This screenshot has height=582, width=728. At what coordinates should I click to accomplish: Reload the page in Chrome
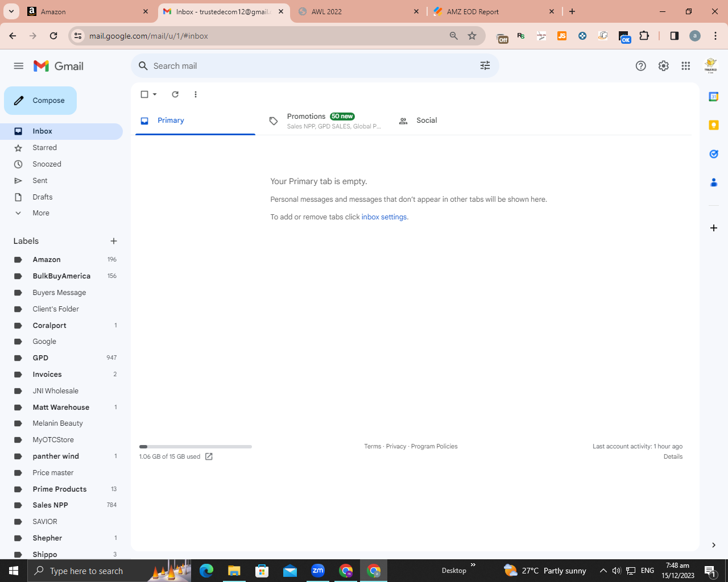pos(53,36)
